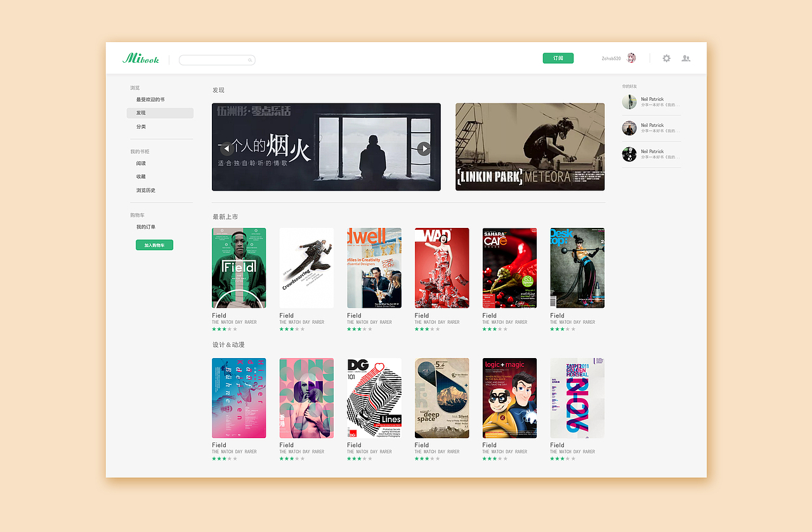The height and width of the screenshot is (532, 812).
Task: Click Field title under Desktop cover
Action: point(557,316)
